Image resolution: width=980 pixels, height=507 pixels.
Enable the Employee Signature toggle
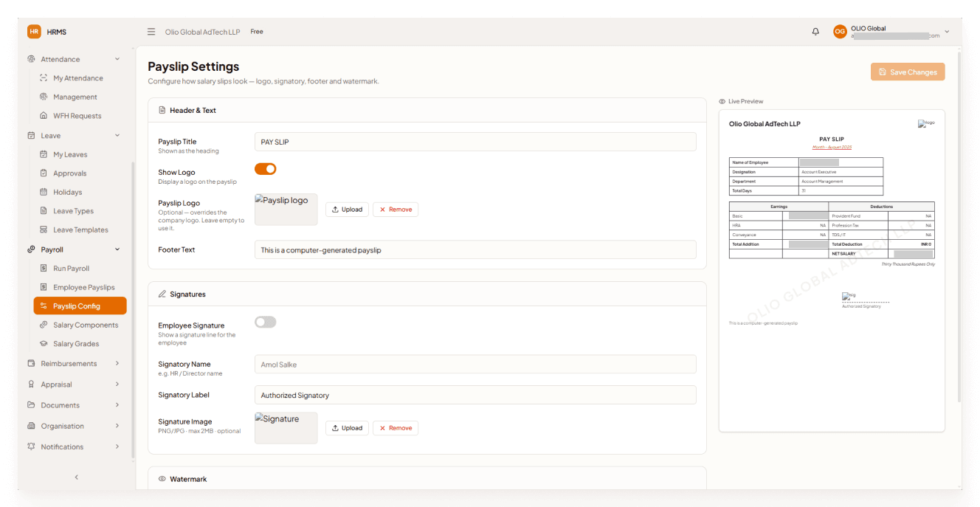(266, 322)
